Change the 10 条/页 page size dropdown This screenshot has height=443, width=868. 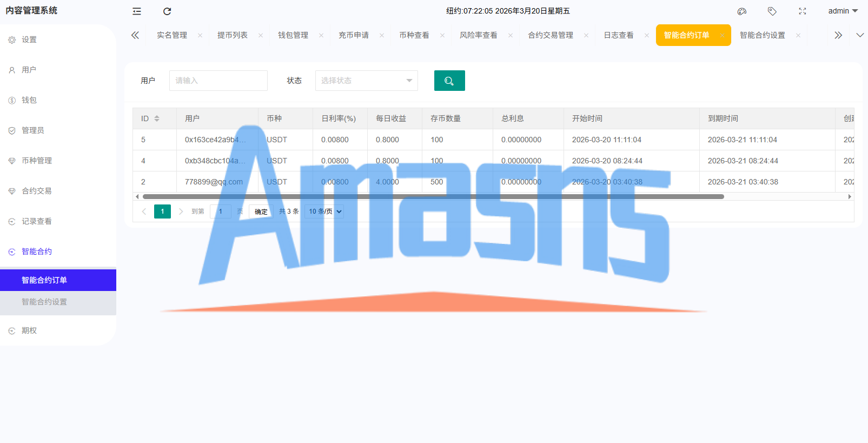tap(324, 211)
